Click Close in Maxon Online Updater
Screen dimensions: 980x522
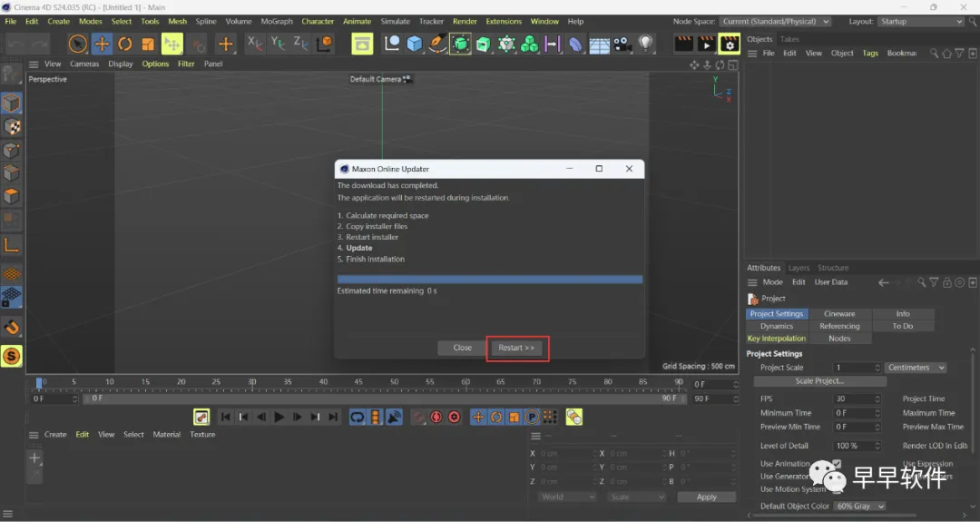click(x=463, y=348)
